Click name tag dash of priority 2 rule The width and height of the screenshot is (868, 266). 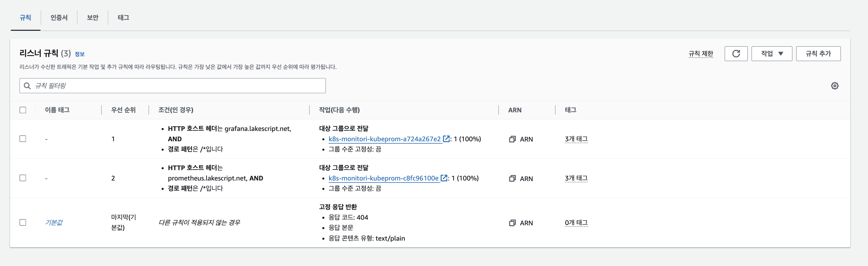tap(46, 178)
